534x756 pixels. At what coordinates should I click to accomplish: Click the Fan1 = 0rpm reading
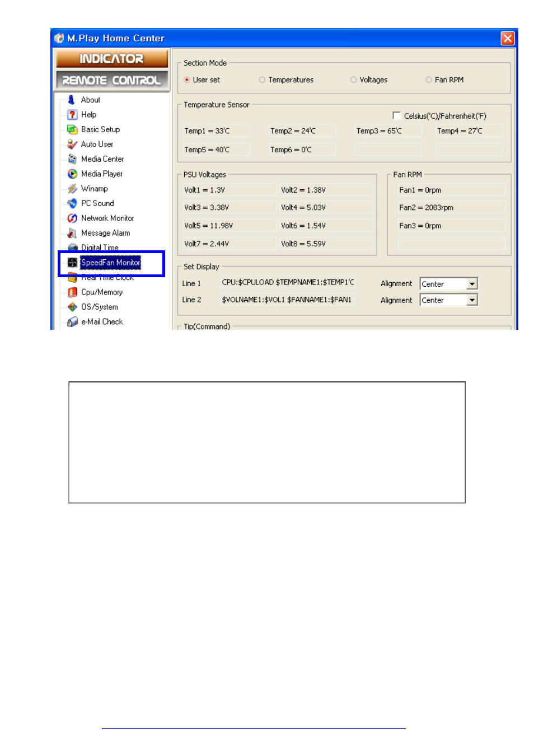451,190
